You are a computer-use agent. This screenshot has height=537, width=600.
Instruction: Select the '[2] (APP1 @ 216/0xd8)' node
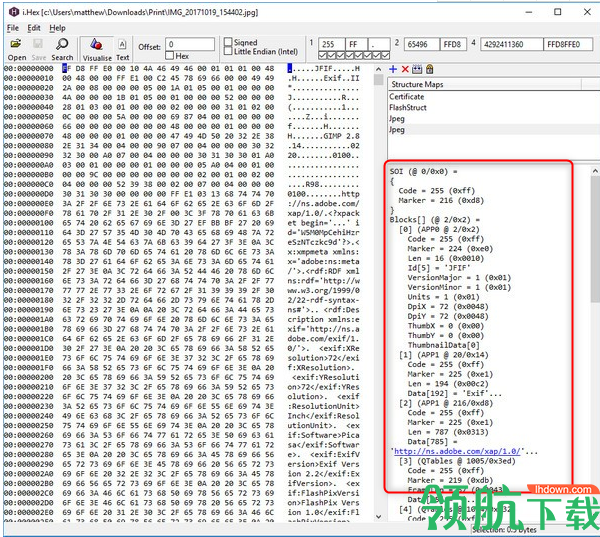445,403
